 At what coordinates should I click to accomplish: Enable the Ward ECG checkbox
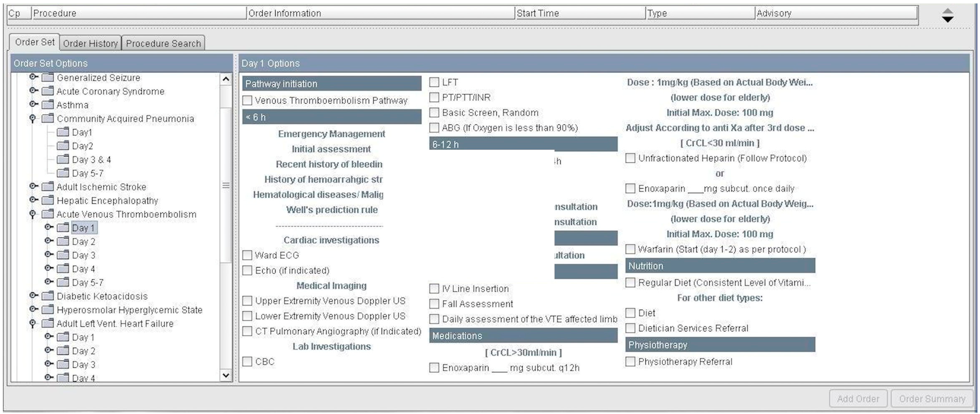tap(247, 255)
